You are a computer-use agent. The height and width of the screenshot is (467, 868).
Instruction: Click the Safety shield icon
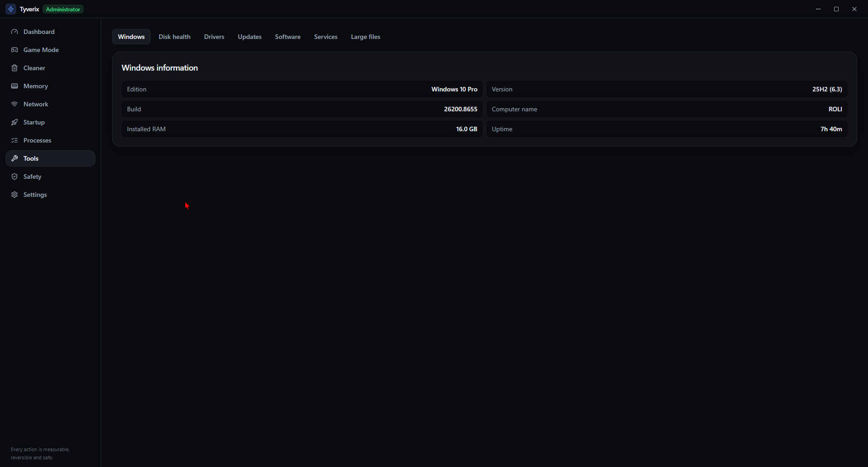click(14, 176)
